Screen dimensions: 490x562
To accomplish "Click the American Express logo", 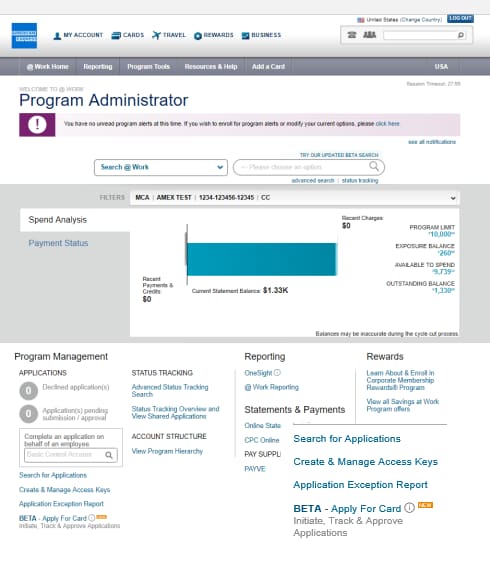I will 24,35.
